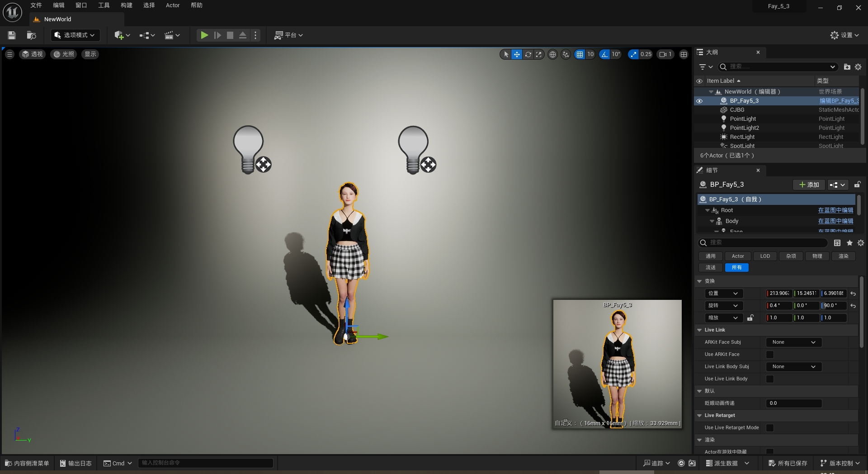Open scale snap 0.25 value
The height and width of the screenshot is (474, 868).
[646, 54]
